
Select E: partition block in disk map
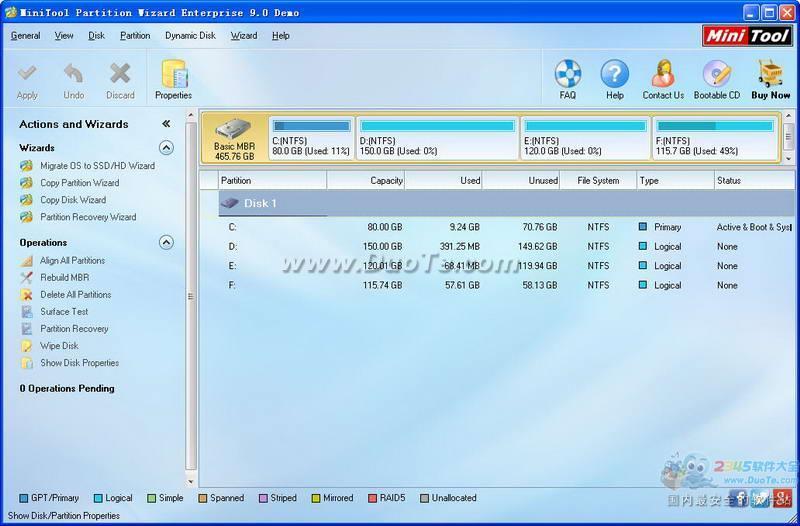tap(586, 138)
